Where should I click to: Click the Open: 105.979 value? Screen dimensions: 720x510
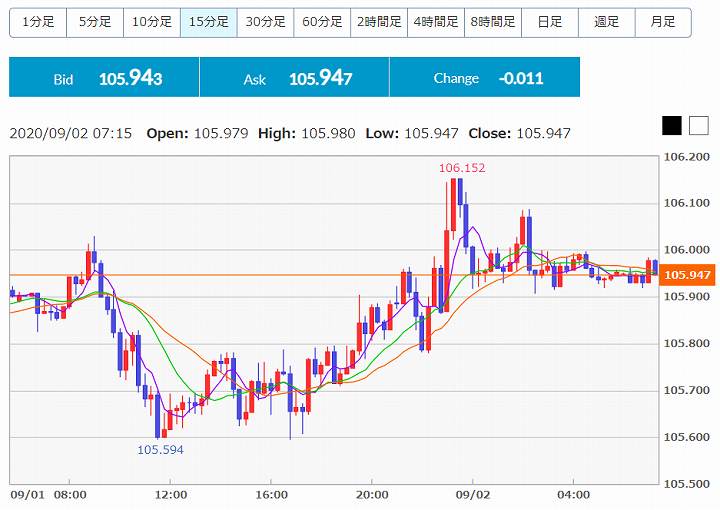click(197, 134)
